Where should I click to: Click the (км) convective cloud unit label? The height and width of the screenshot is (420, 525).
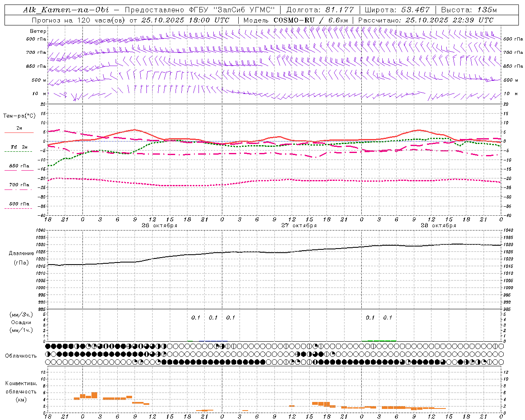21,399
